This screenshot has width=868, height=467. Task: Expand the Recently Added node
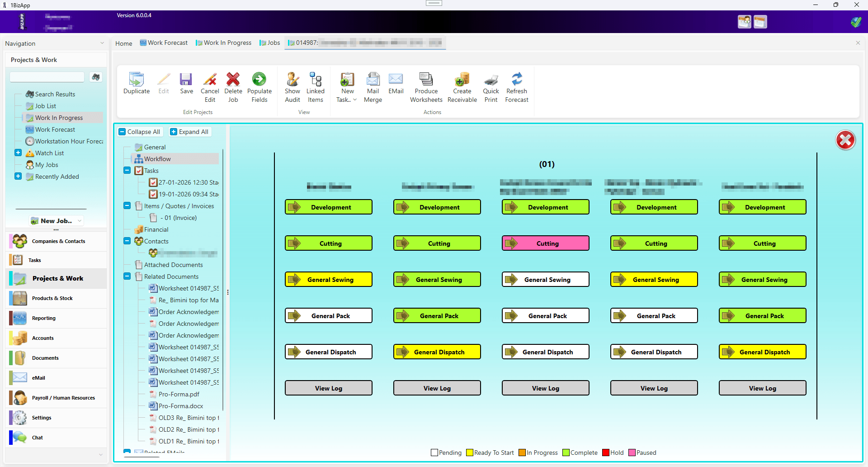(x=18, y=176)
